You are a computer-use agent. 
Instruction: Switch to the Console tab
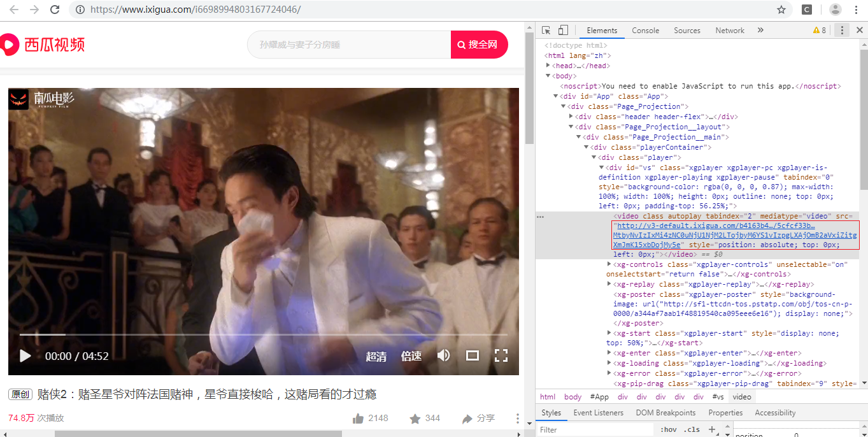645,30
